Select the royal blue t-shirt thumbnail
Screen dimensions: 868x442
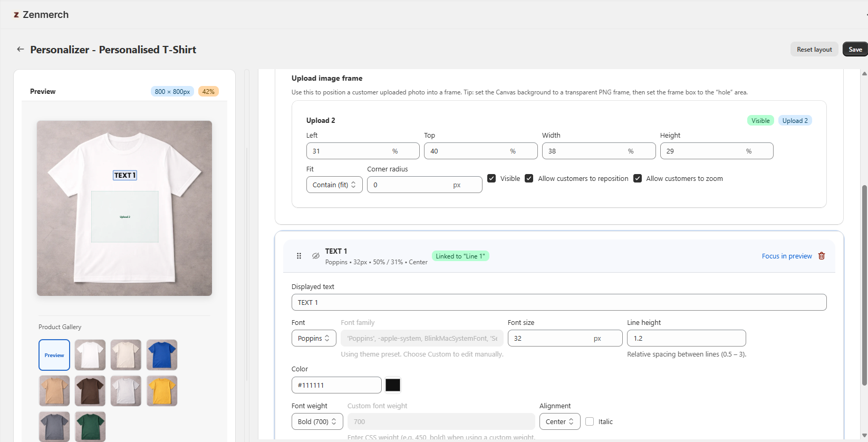pyautogui.click(x=161, y=355)
